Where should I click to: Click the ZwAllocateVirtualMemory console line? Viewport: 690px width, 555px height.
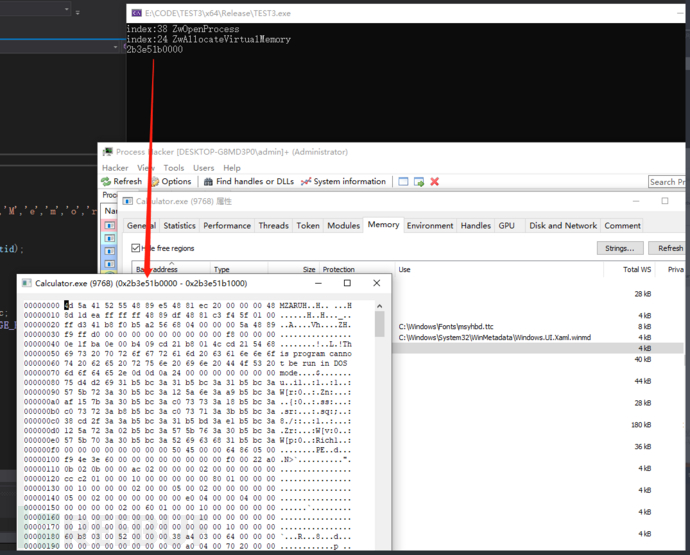(x=209, y=39)
